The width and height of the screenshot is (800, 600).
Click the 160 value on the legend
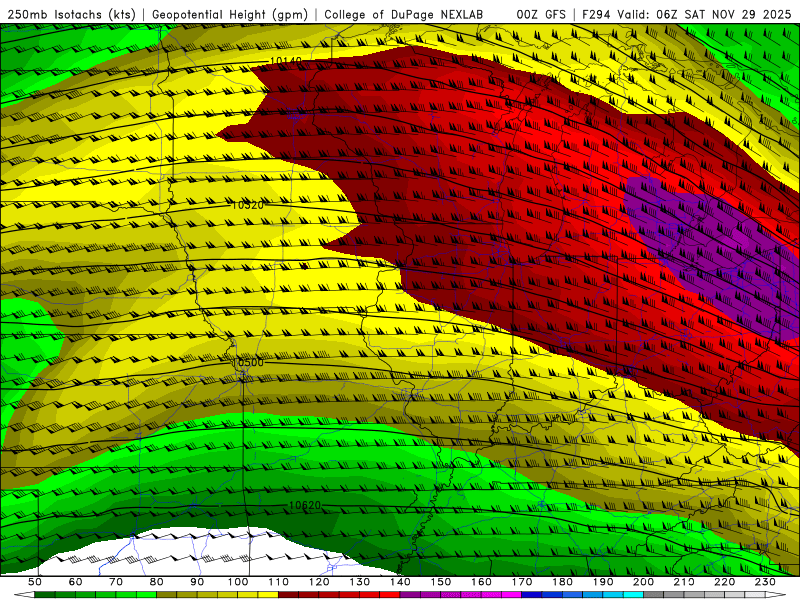tap(481, 582)
